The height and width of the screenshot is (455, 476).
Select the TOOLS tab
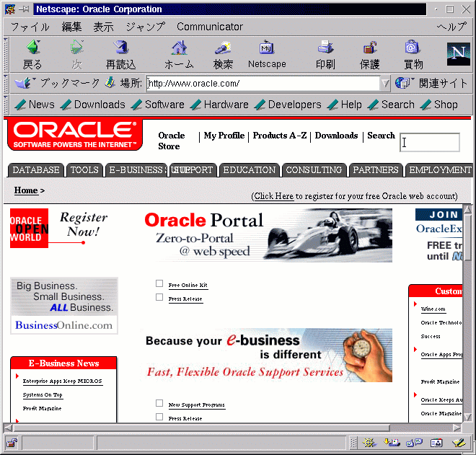click(x=84, y=170)
